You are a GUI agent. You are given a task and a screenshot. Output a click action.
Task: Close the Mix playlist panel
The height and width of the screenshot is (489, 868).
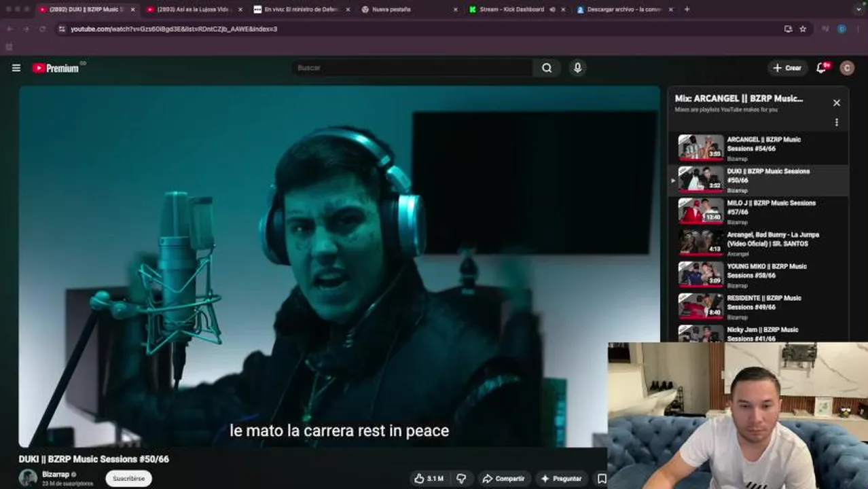837,103
